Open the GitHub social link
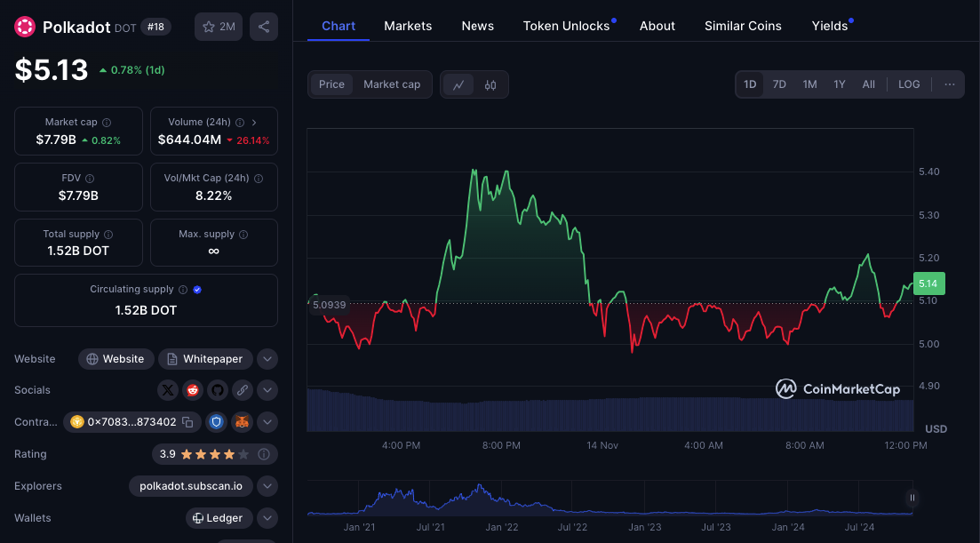980x543 pixels. point(218,390)
